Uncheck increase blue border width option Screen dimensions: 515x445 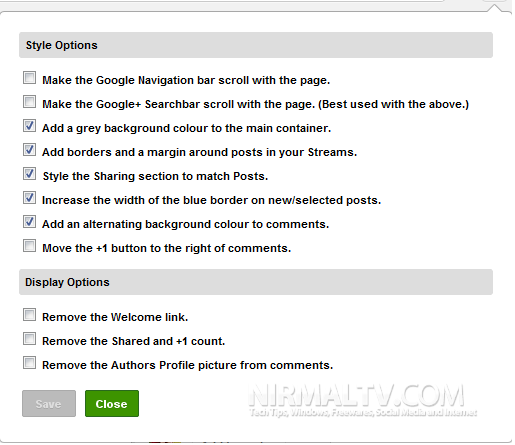point(29,198)
